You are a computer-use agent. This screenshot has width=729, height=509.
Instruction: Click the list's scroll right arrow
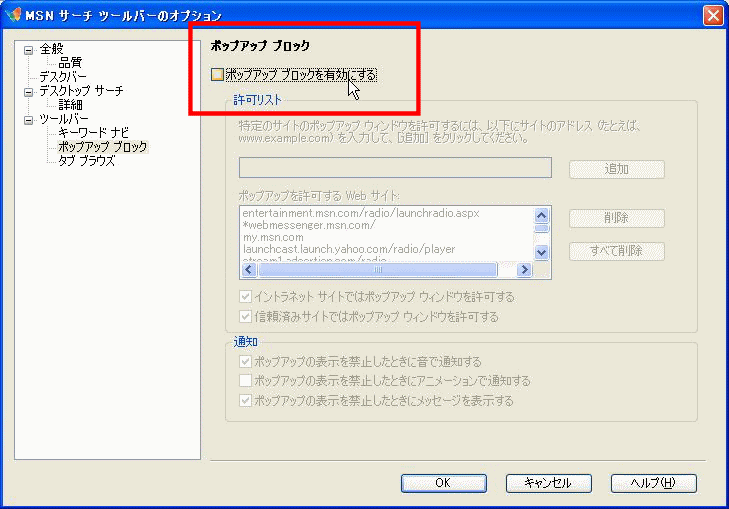(524, 270)
